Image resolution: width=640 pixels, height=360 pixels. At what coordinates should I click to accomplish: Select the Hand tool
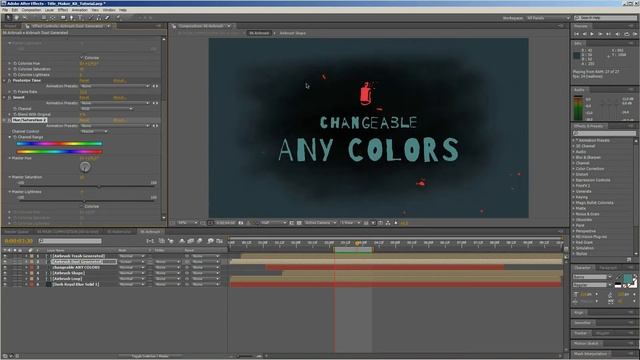click(16, 18)
